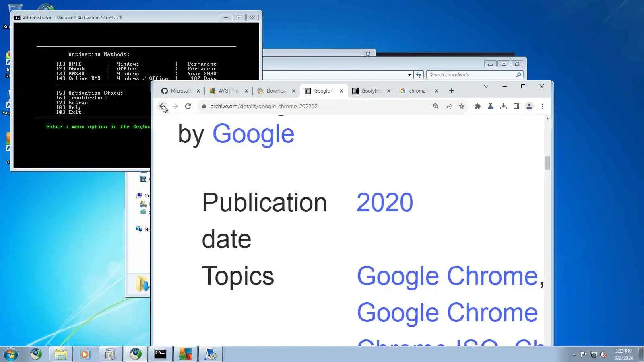The height and width of the screenshot is (362, 644).
Task: Close the AVG tab
Action: point(246,91)
